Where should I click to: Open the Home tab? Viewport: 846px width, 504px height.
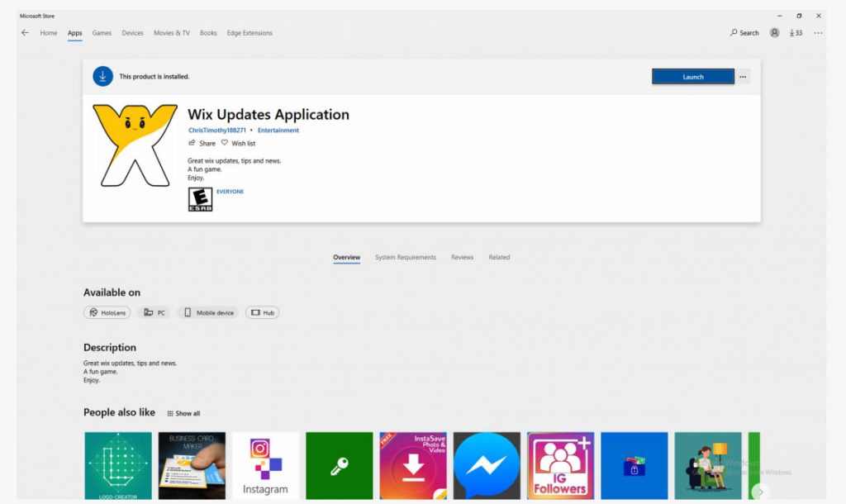pyautogui.click(x=49, y=33)
